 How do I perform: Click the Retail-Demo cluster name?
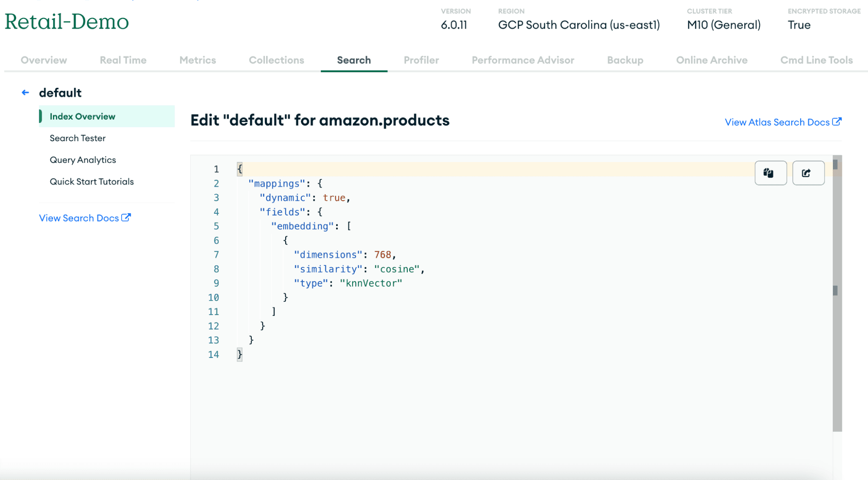pyautogui.click(x=66, y=22)
